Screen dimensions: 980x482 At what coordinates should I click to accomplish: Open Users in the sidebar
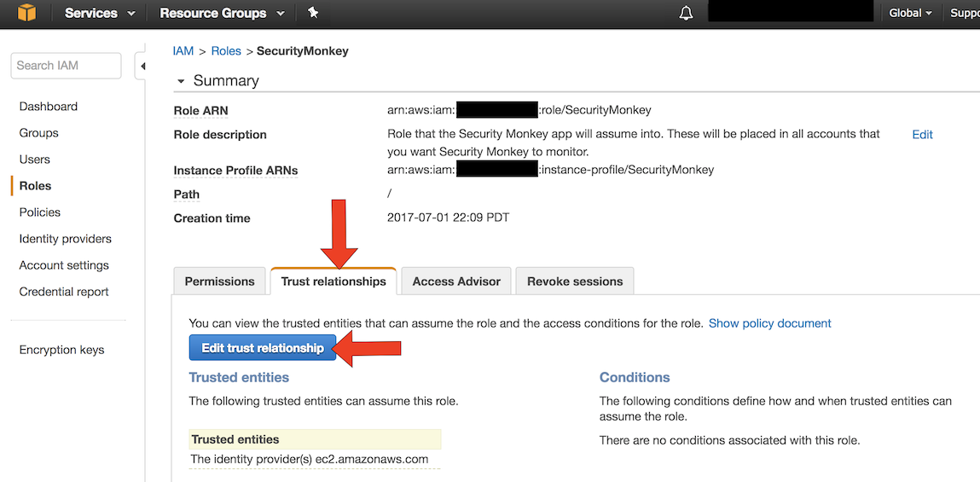click(34, 160)
